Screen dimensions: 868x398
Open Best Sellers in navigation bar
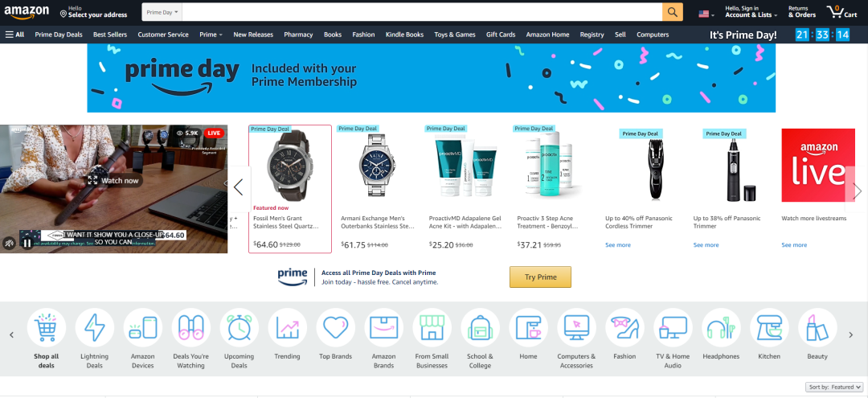pos(110,35)
